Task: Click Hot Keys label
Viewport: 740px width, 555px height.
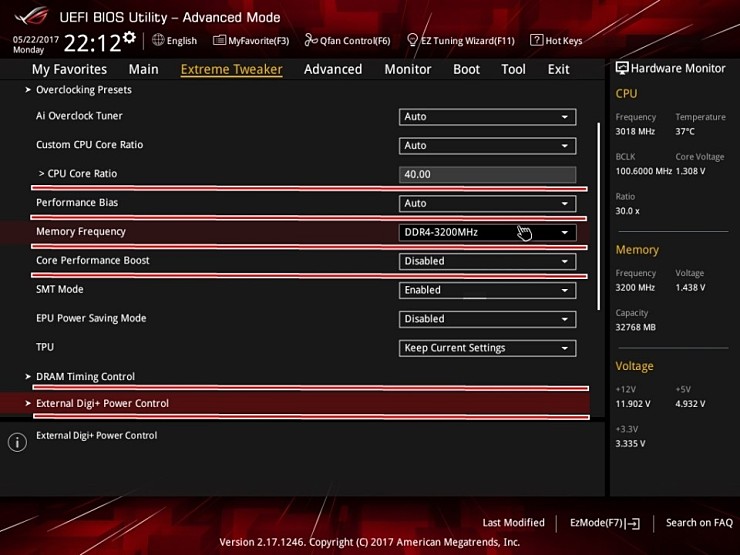Action: [x=563, y=41]
